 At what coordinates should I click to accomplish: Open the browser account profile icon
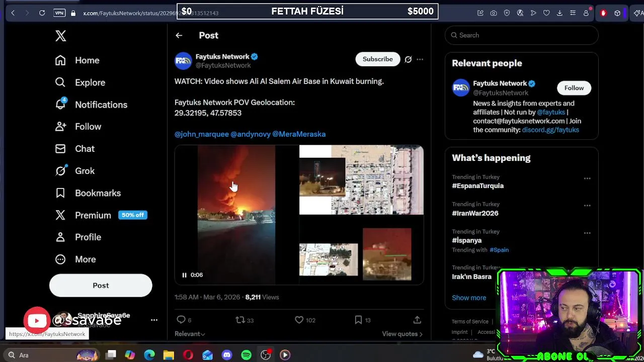[x=586, y=13]
